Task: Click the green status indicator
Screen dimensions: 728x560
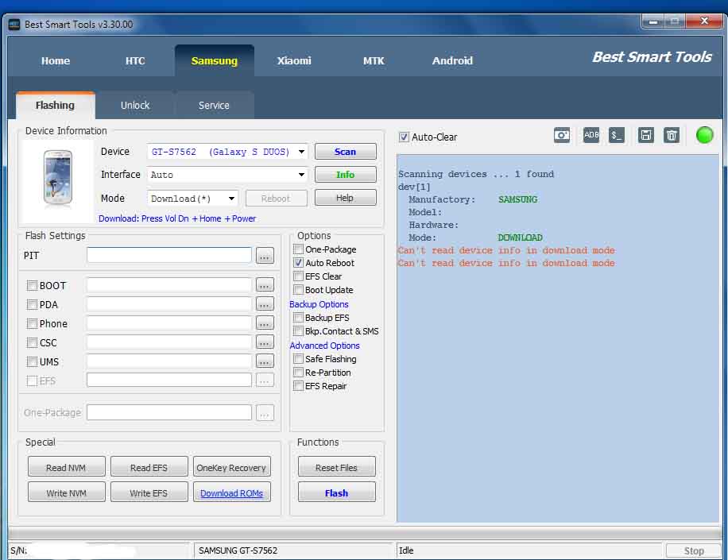Action: click(x=704, y=135)
